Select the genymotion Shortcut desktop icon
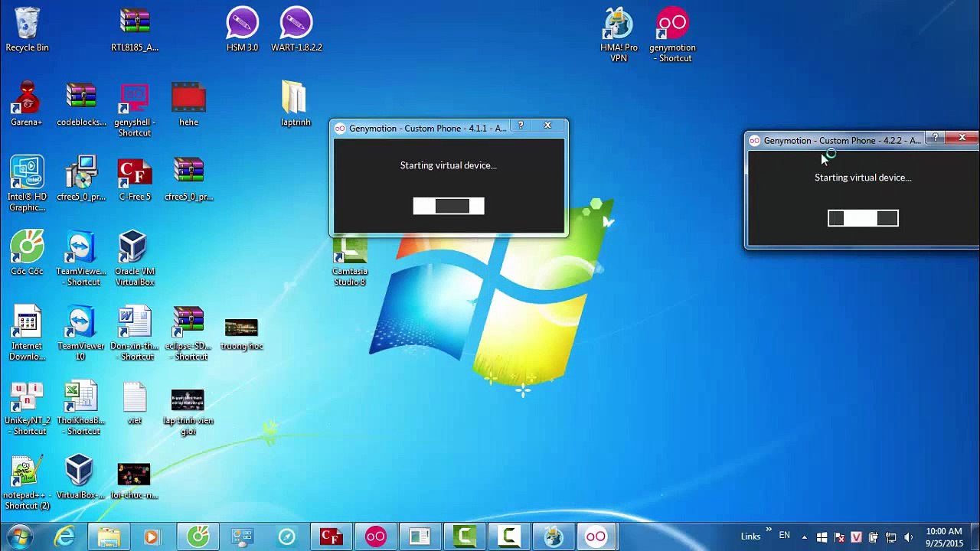The height and width of the screenshot is (551, 980). pos(672,35)
